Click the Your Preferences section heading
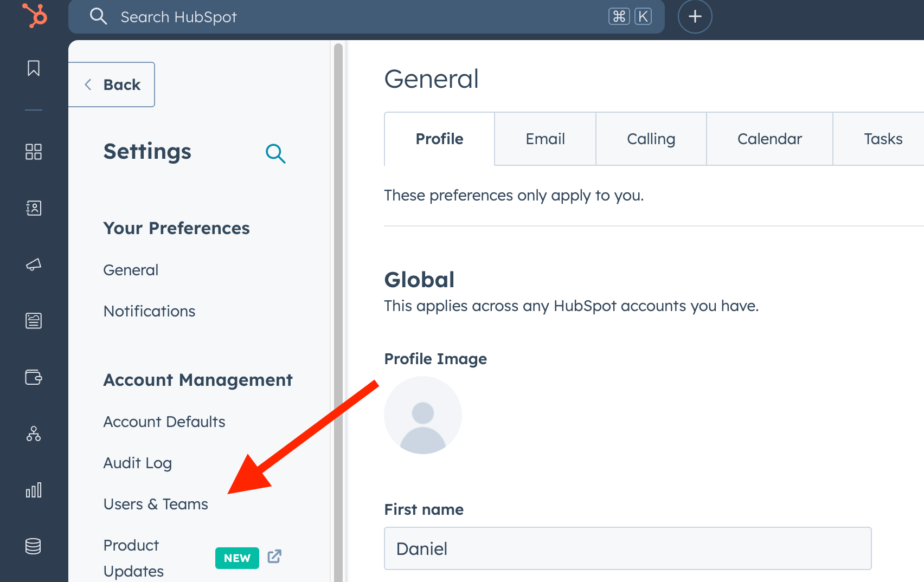This screenshot has height=582, width=924. pos(177,228)
